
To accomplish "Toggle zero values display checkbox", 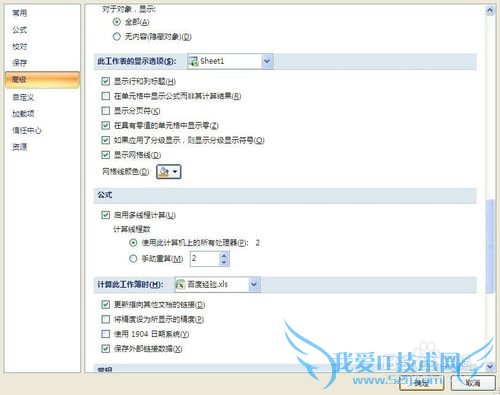I will tap(106, 125).
